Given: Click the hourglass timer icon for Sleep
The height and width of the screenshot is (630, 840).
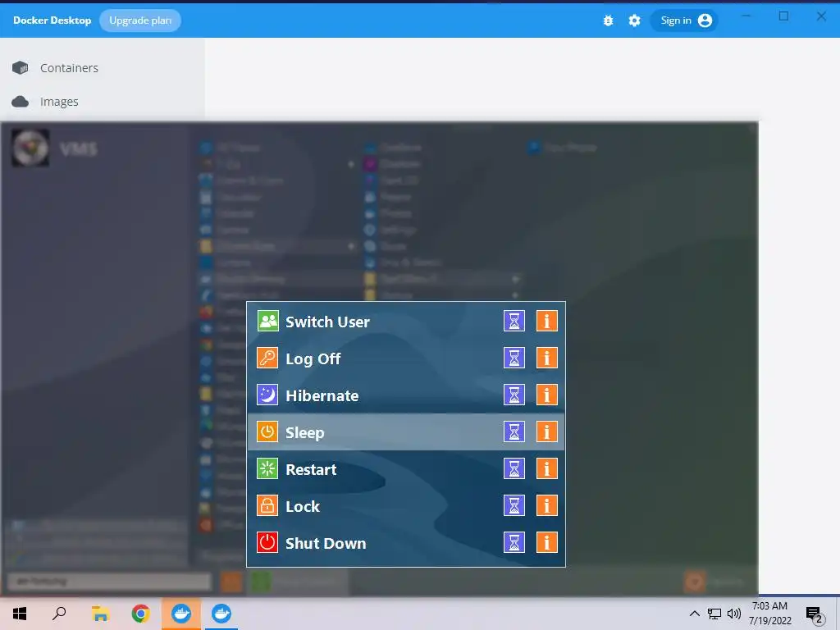Looking at the screenshot, I should pyautogui.click(x=514, y=431).
